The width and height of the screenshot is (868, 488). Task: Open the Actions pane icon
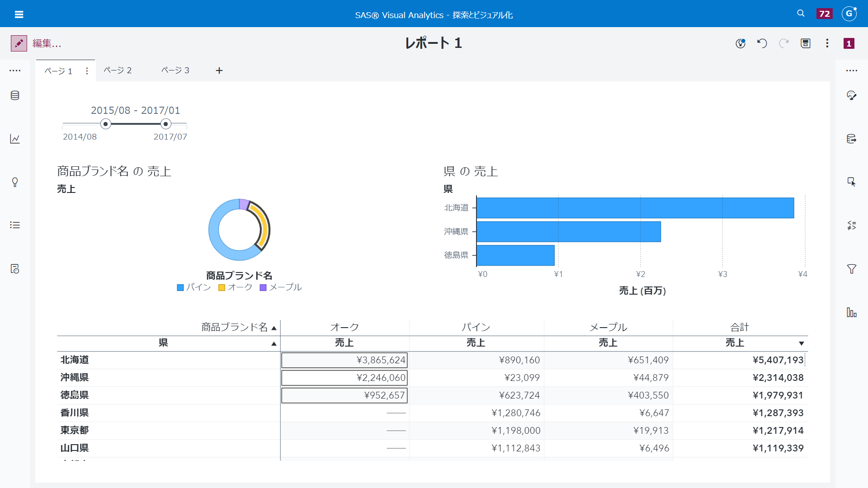[x=852, y=182]
